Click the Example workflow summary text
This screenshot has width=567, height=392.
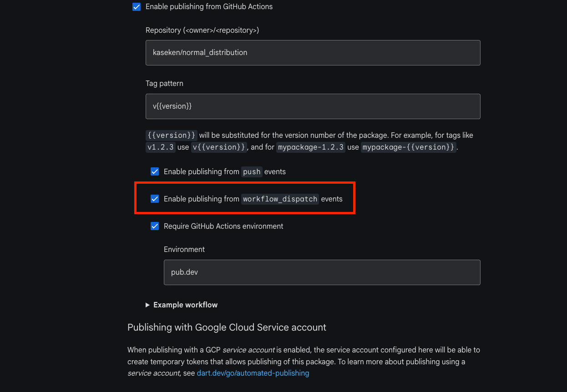[x=185, y=305]
